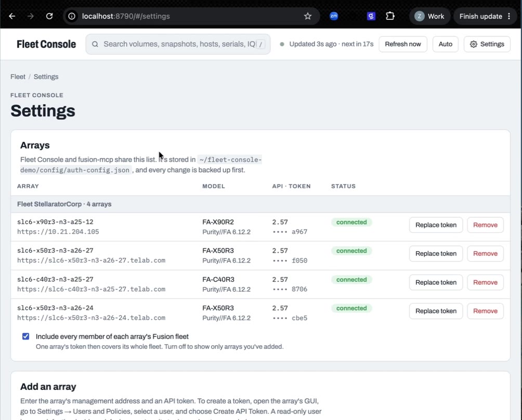Remove array slc6-x90r3-n3-a25-12
The width and height of the screenshot is (522, 420).
pyautogui.click(x=485, y=225)
